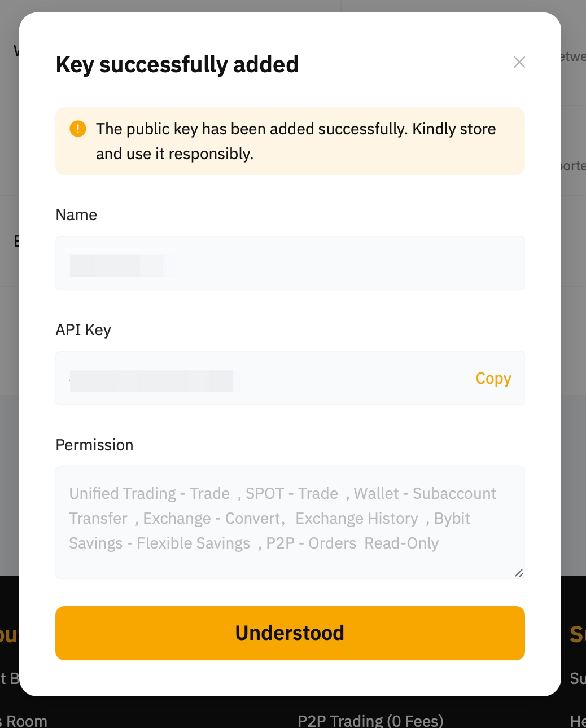Click the API Key label
Screen dimensions: 586x728
[83, 330]
